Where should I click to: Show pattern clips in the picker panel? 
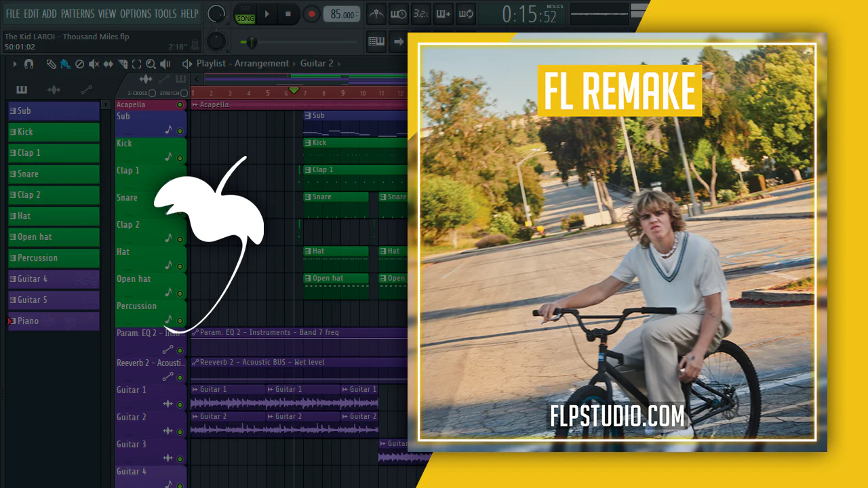point(22,89)
